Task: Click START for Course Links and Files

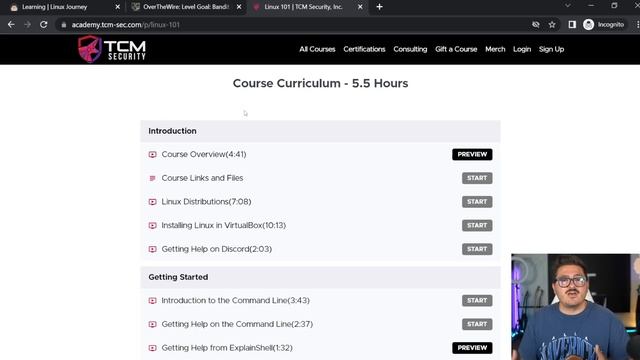Action: point(477,178)
